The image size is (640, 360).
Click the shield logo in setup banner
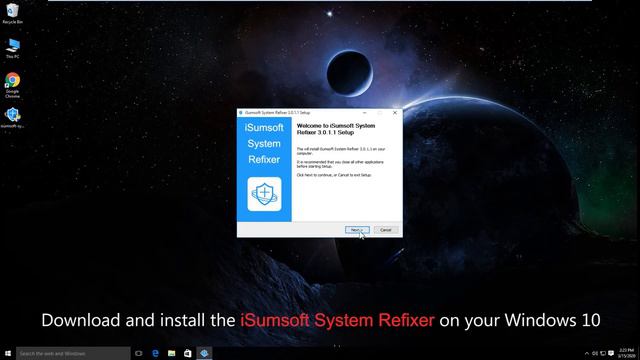pyautogui.click(x=264, y=194)
